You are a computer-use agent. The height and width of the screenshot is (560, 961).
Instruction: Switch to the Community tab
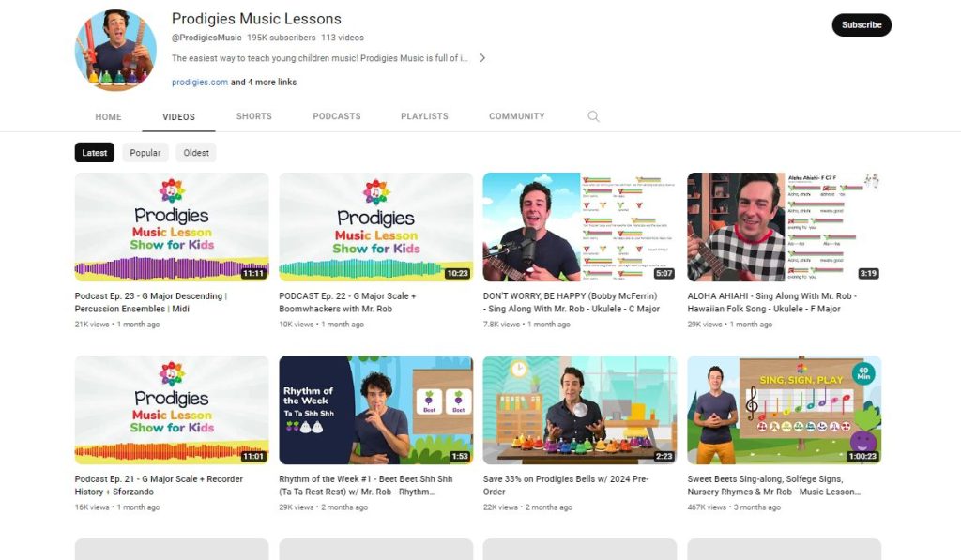pyautogui.click(x=516, y=116)
